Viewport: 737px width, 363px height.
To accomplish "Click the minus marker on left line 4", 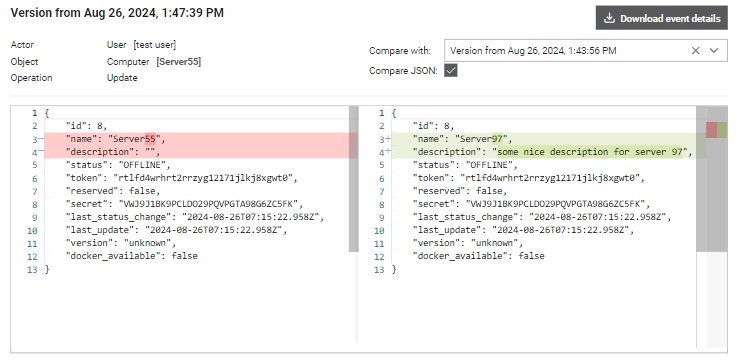I will coord(41,151).
